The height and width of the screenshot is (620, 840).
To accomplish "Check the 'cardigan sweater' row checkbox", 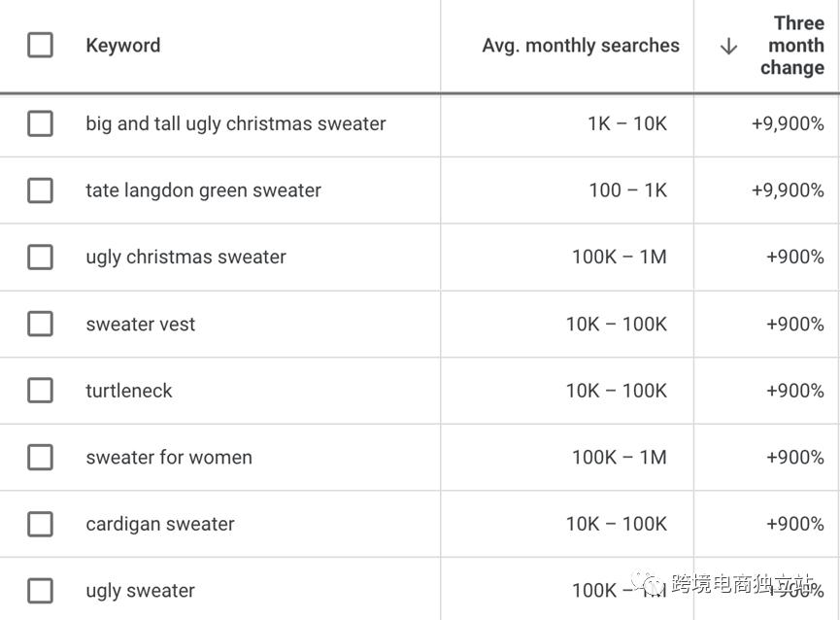I will tap(40, 524).
